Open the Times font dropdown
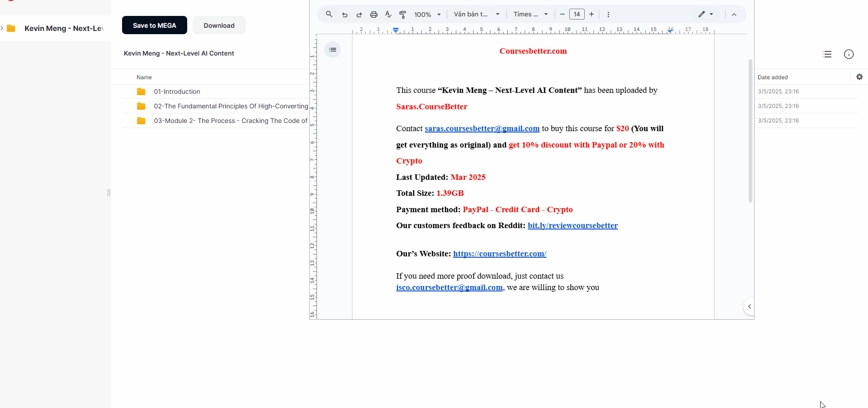The height and width of the screenshot is (408, 868). tap(531, 15)
